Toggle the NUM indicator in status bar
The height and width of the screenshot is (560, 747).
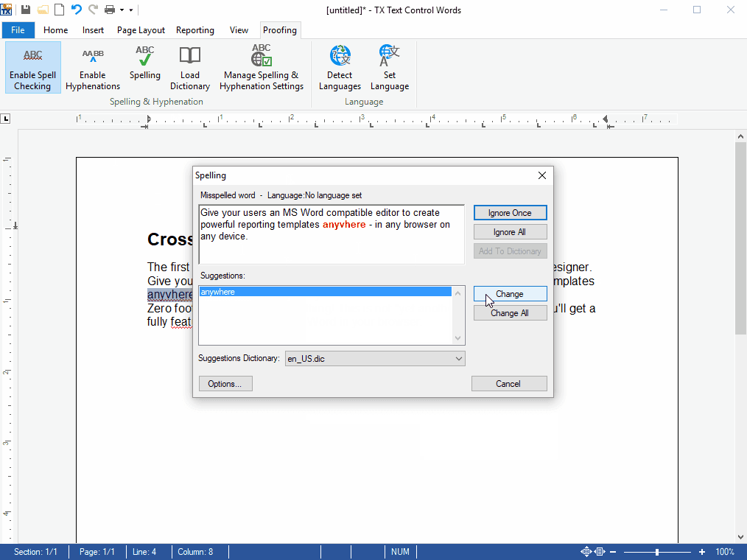click(x=400, y=551)
